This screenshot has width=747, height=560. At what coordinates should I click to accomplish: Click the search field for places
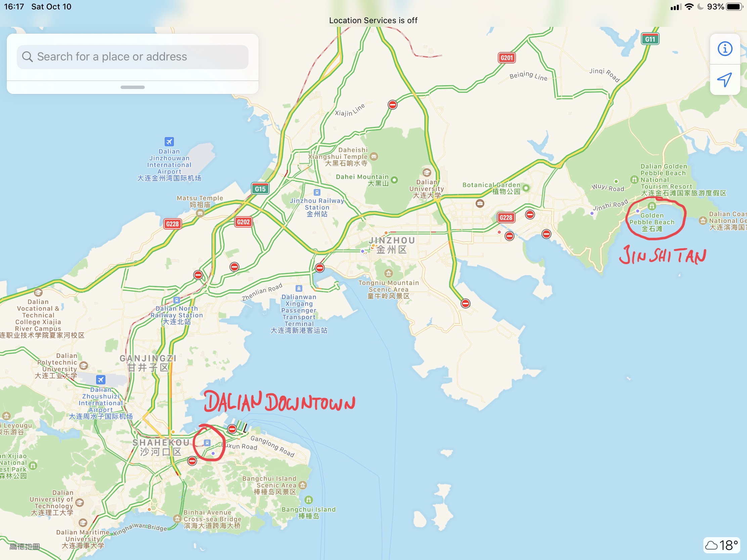pyautogui.click(x=133, y=57)
